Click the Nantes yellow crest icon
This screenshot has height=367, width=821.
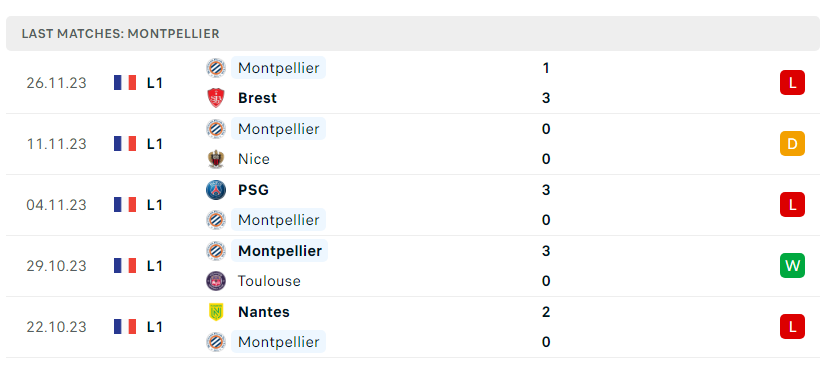216,312
